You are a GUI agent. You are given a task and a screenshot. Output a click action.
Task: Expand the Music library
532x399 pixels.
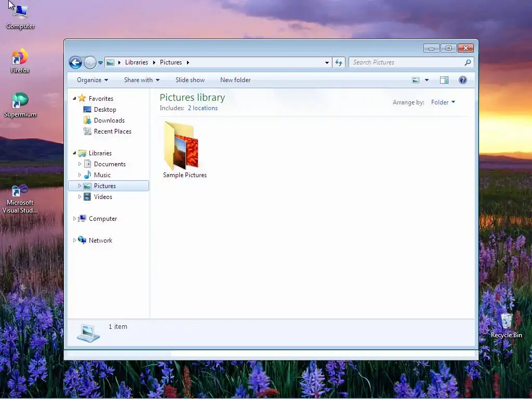[x=79, y=175]
